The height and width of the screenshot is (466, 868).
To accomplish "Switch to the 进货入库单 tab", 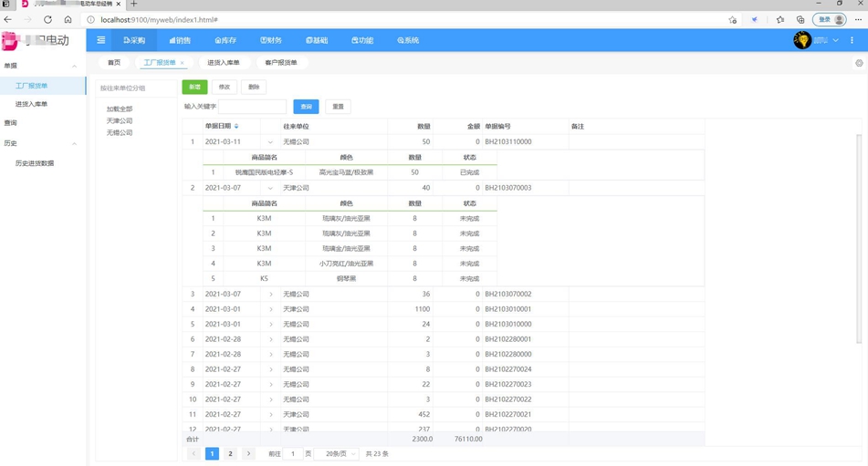I will point(224,63).
